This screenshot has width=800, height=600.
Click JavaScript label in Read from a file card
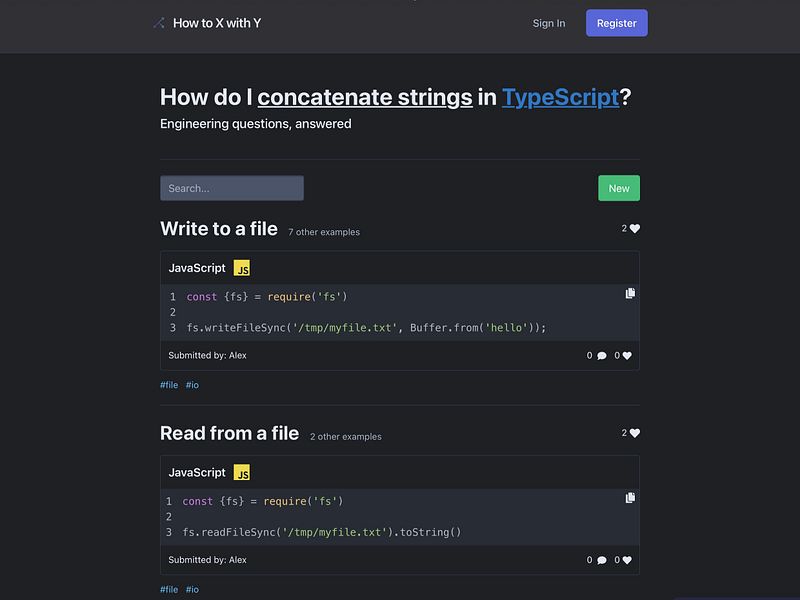coord(197,472)
